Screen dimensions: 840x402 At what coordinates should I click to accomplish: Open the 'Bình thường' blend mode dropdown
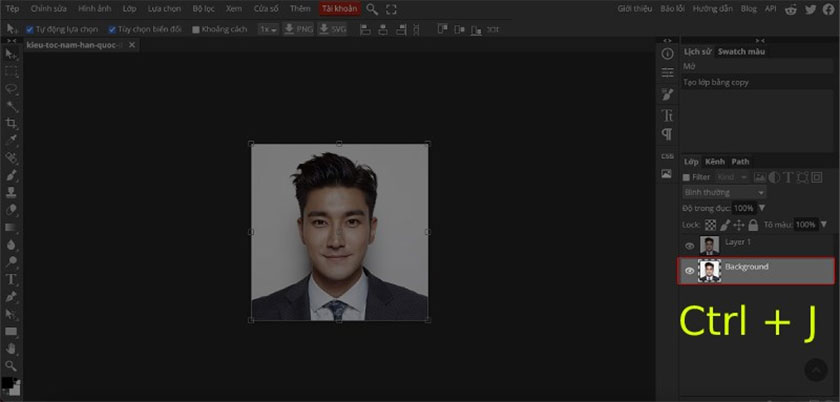tap(723, 192)
